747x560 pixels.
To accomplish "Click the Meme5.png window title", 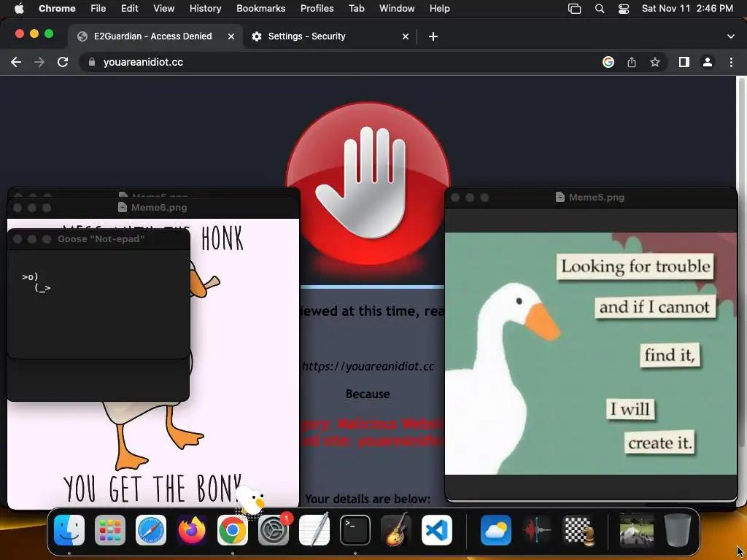I will [597, 197].
